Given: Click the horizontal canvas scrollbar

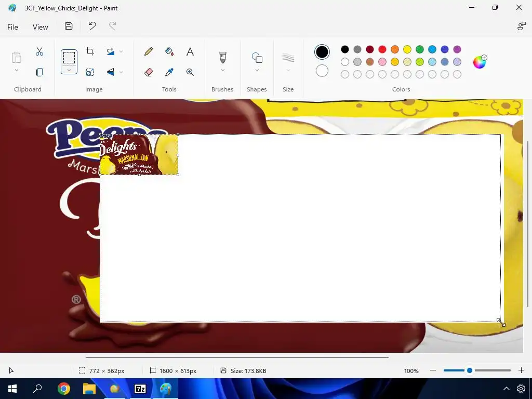Looking at the screenshot, I should [237, 357].
